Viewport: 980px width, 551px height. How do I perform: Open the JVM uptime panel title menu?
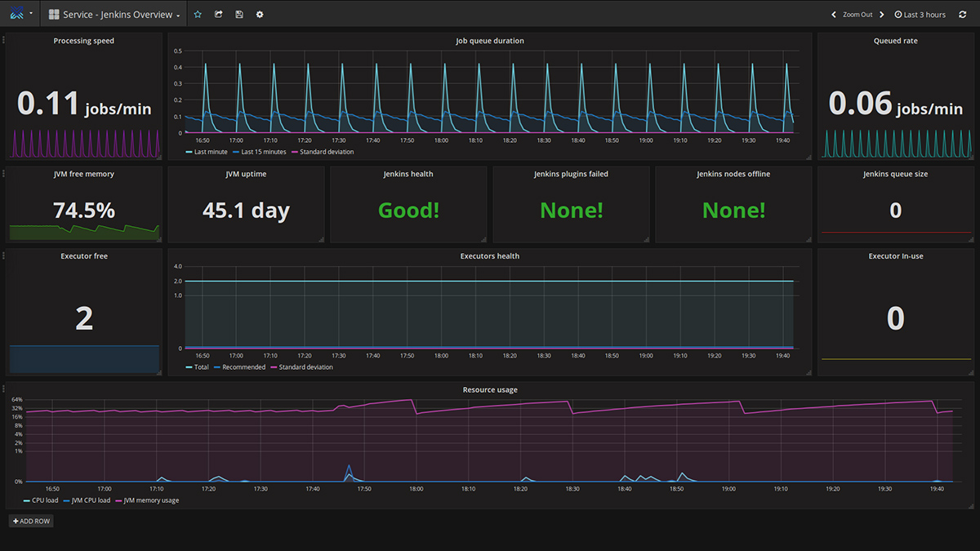click(x=246, y=174)
